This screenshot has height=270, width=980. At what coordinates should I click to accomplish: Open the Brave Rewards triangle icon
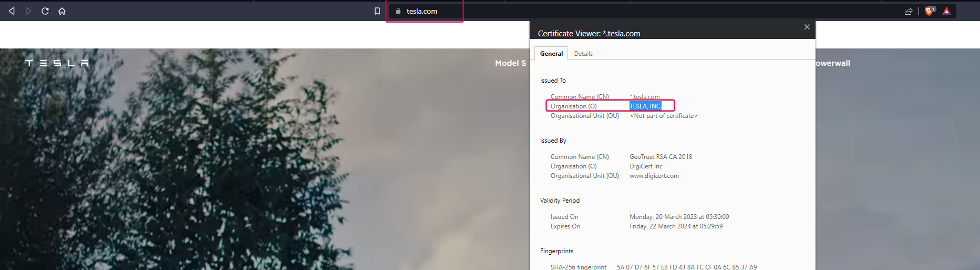[946, 11]
